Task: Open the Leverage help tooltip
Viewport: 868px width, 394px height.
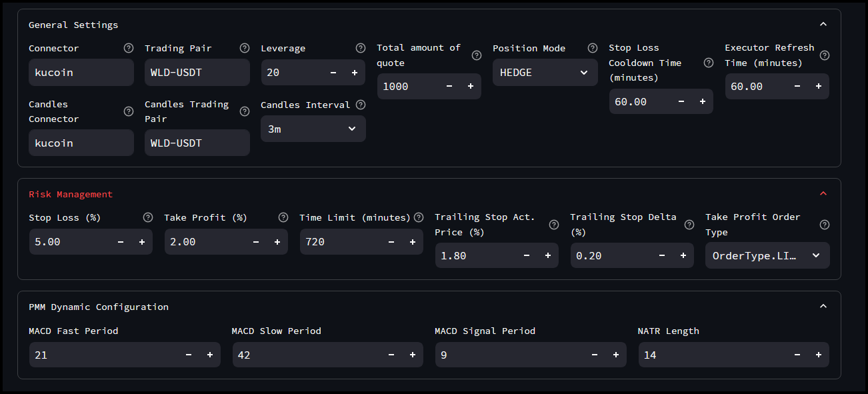Action: click(x=360, y=47)
